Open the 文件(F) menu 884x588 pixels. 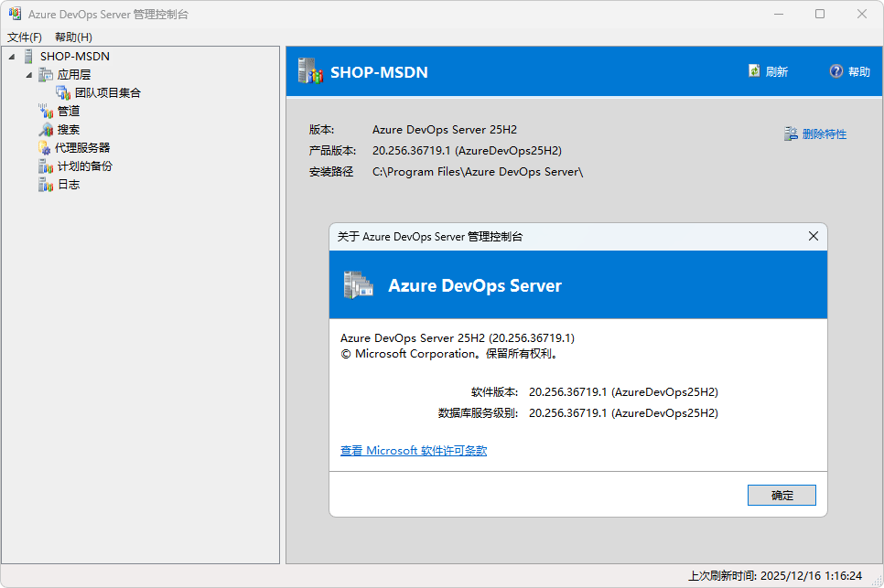[25, 37]
